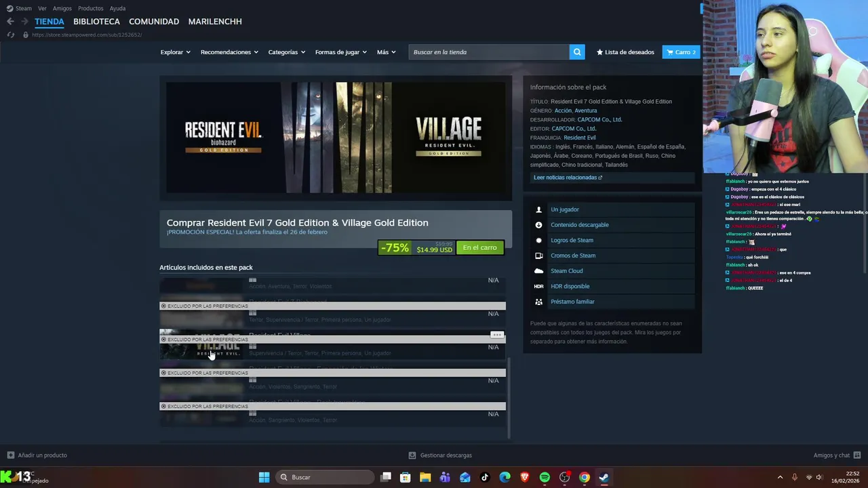The width and height of the screenshot is (868, 488).
Task: Open Task View on taskbar
Action: (x=386, y=477)
